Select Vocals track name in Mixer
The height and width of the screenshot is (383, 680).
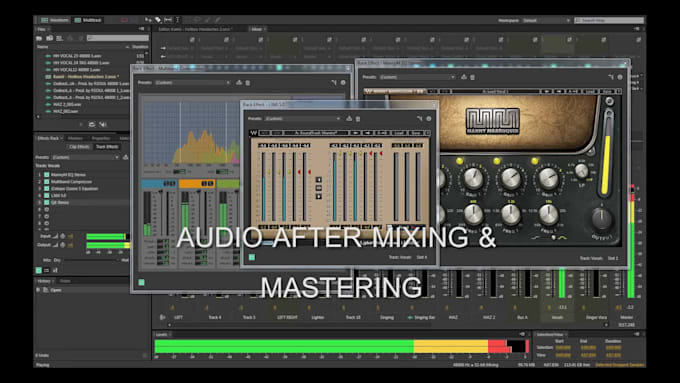[557, 318]
